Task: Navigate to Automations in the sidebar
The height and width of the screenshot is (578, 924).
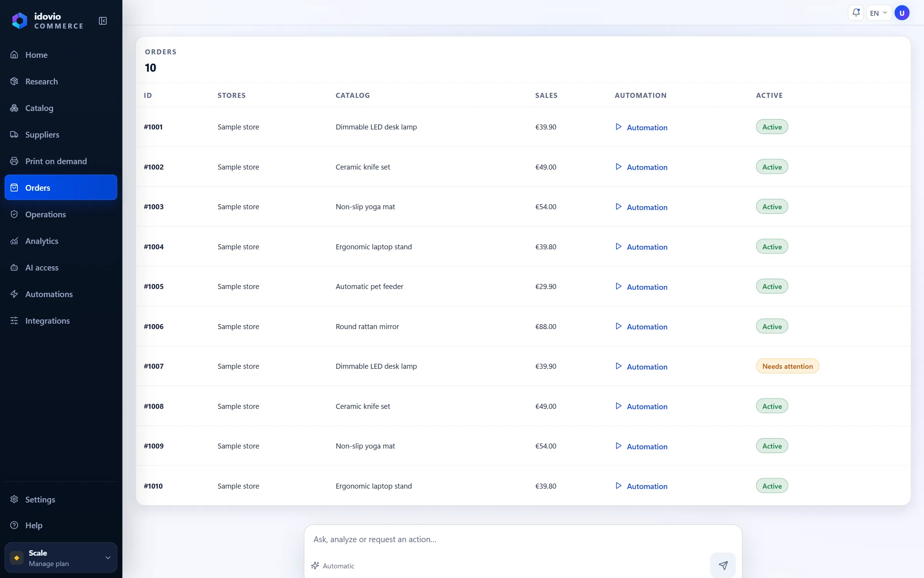Action: [x=61, y=294]
